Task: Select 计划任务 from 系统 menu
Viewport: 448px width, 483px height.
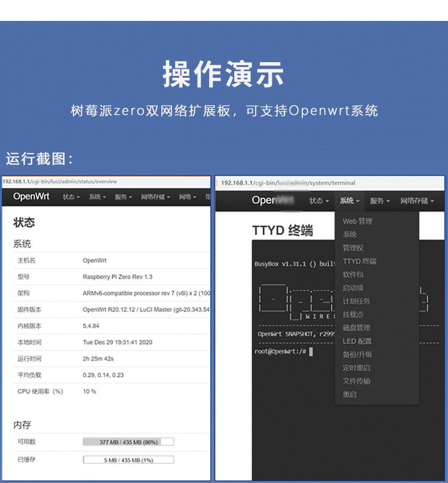Action: point(356,301)
